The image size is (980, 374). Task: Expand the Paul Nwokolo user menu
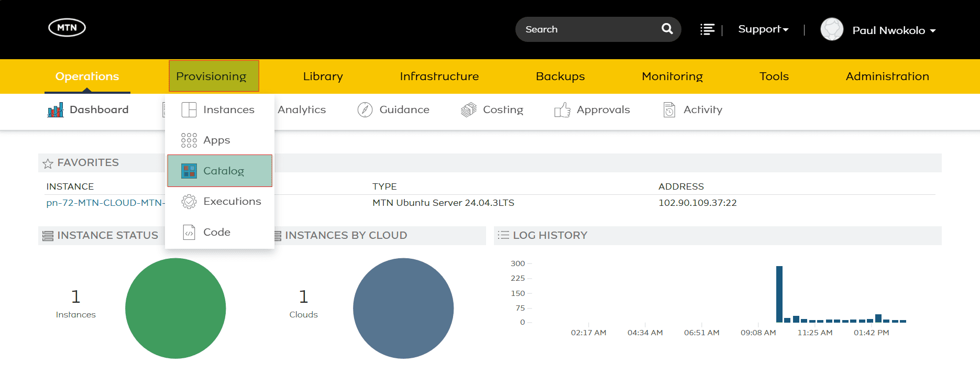(x=894, y=30)
